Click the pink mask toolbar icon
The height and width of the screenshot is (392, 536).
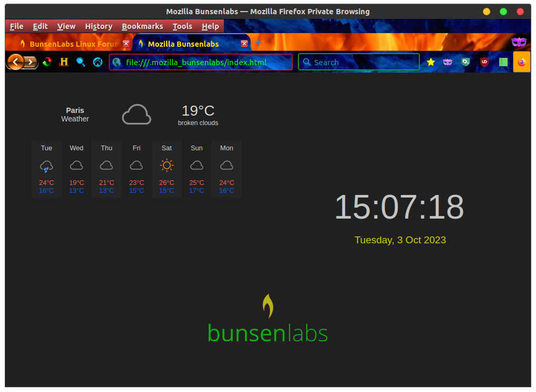(448, 62)
